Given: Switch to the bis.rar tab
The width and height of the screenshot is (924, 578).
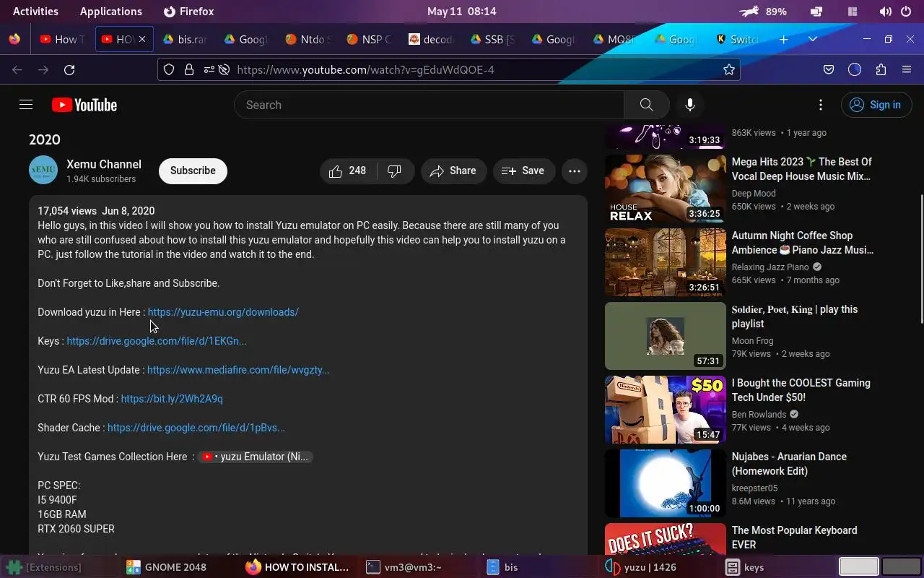Looking at the screenshot, I should [186, 39].
